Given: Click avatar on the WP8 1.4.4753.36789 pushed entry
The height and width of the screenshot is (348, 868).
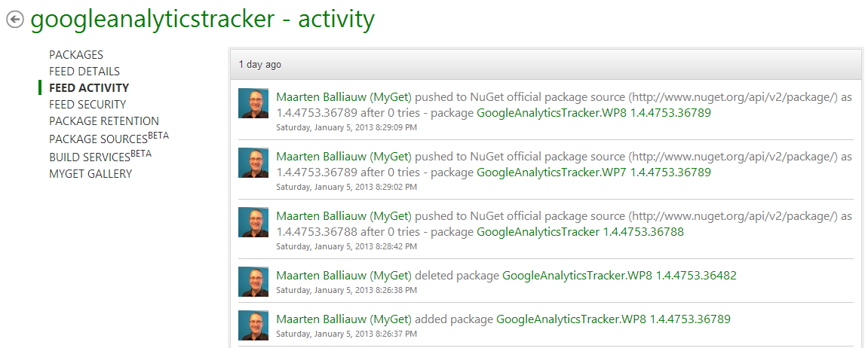Looking at the screenshot, I should (x=253, y=103).
